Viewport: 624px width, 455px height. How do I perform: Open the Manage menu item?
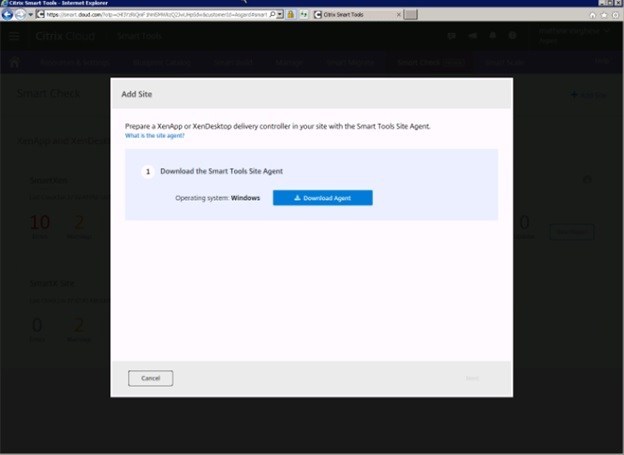click(x=289, y=62)
